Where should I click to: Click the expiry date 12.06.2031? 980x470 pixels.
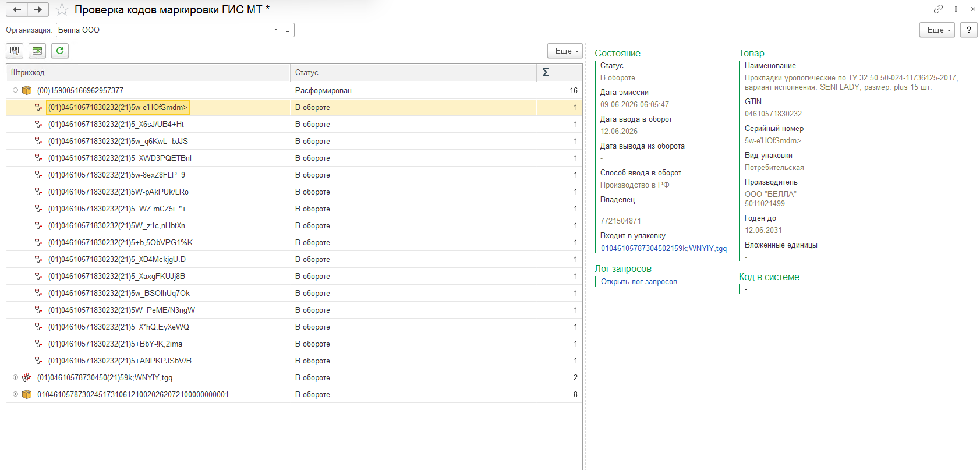tap(763, 230)
